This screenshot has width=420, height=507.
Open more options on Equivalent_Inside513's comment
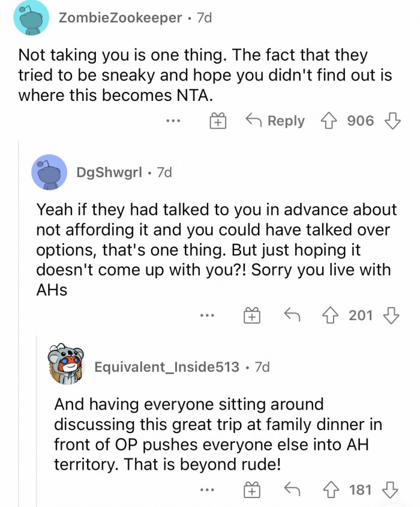tap(208, 490)
